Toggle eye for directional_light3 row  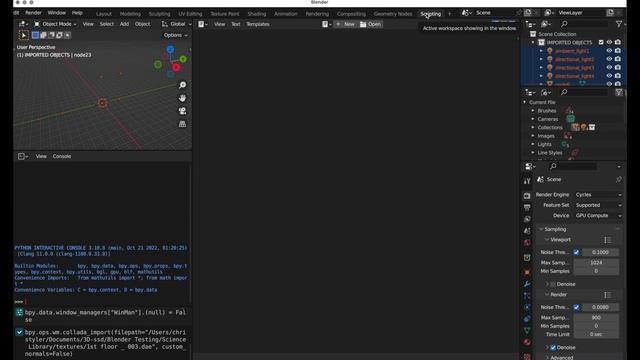tap(609, 67)
